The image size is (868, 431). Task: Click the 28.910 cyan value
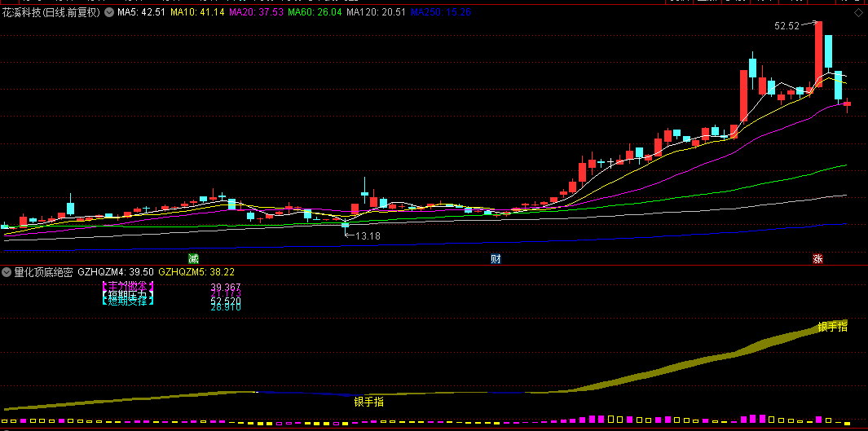pos(226,307)
